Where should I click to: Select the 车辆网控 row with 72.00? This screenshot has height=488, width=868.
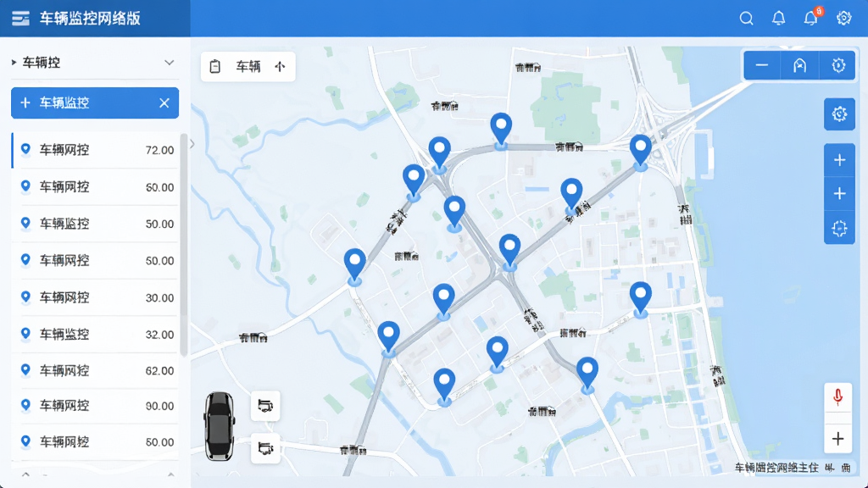tap(95, 150)
